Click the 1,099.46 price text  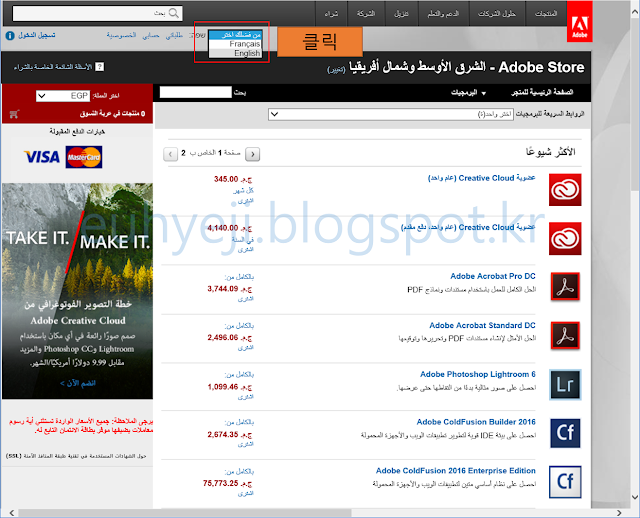229,387
